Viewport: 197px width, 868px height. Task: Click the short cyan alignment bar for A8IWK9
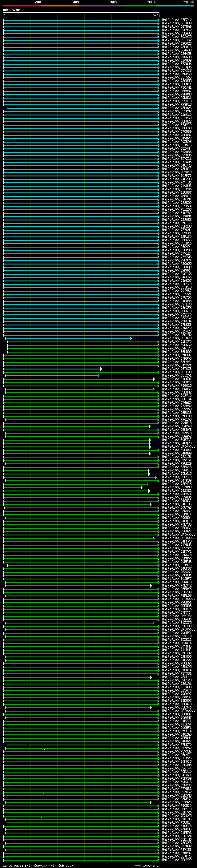coord(68,338)
